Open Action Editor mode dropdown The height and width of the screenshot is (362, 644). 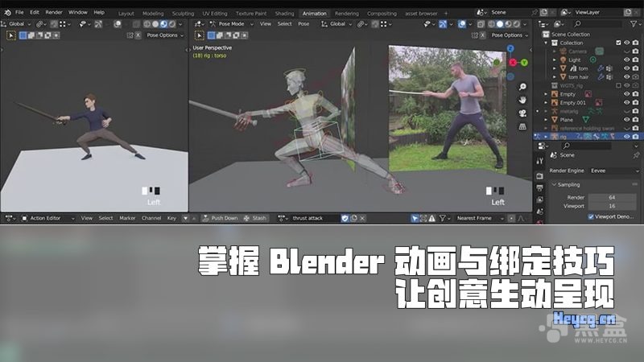tap(47, 218)
